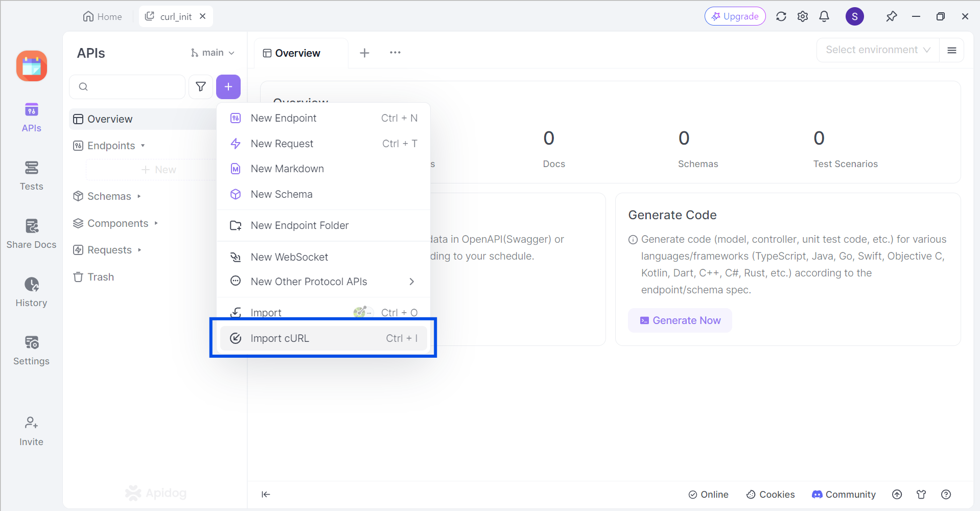Add a new tab with plus icon
Viewport: 980px width, 511px height.
(x=364, y=53)
